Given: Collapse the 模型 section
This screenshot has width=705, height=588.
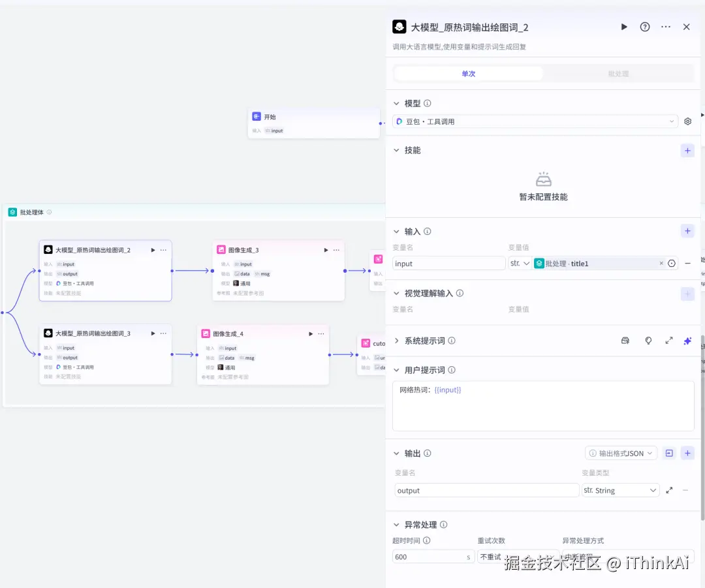Looking at the screenshot, I should pos(396,103).
